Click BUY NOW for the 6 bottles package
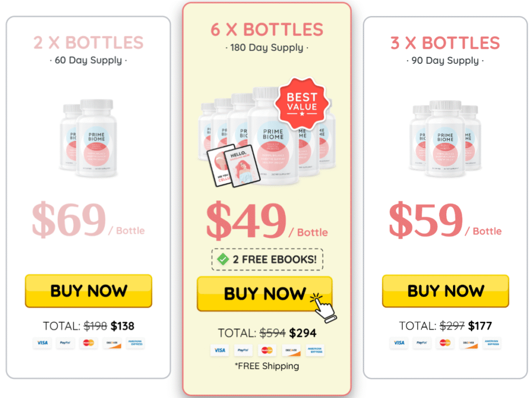 [x=264, y=294]
